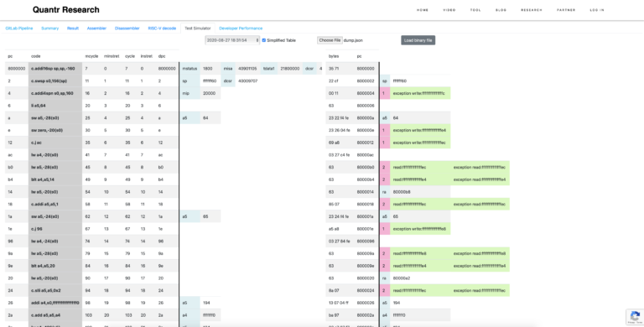
Task: Switch to the GitLab Pipeline tab
Action: (19, 29)
